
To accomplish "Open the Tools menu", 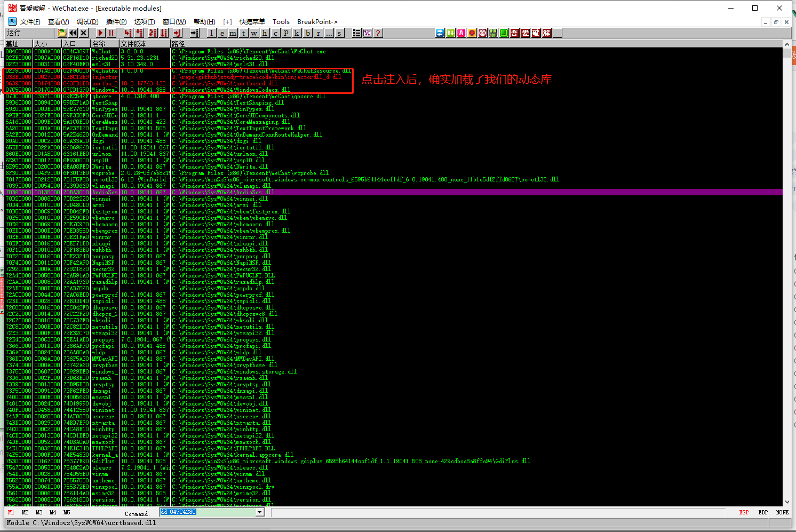I will coord(281,22).
